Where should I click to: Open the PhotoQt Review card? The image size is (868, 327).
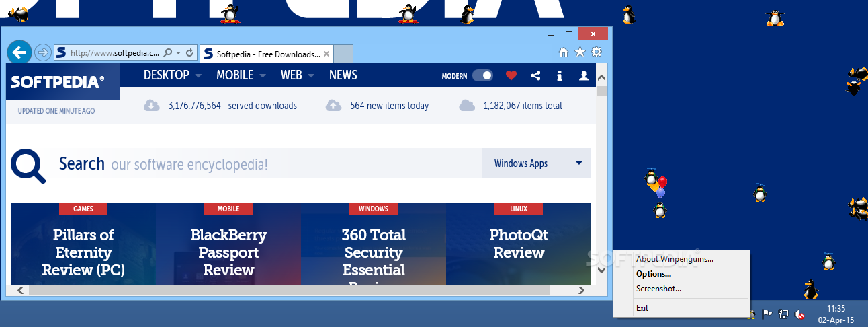519,244
